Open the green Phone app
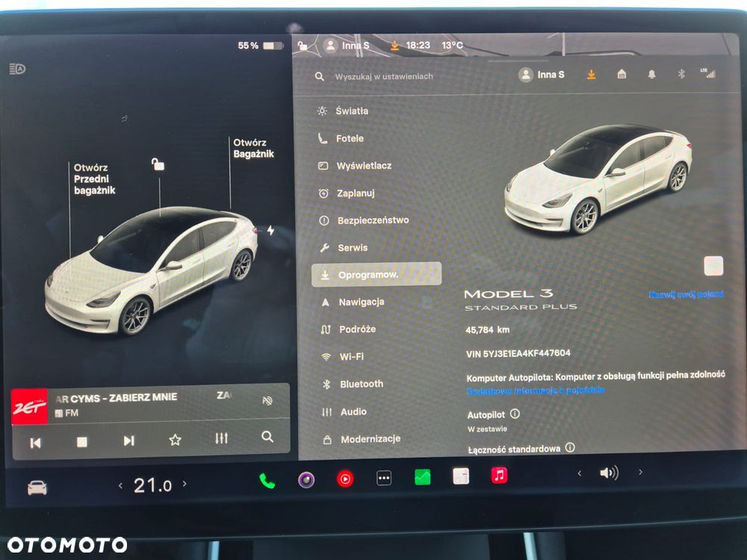Screen dimensions: 747x560 click(267, 481)
